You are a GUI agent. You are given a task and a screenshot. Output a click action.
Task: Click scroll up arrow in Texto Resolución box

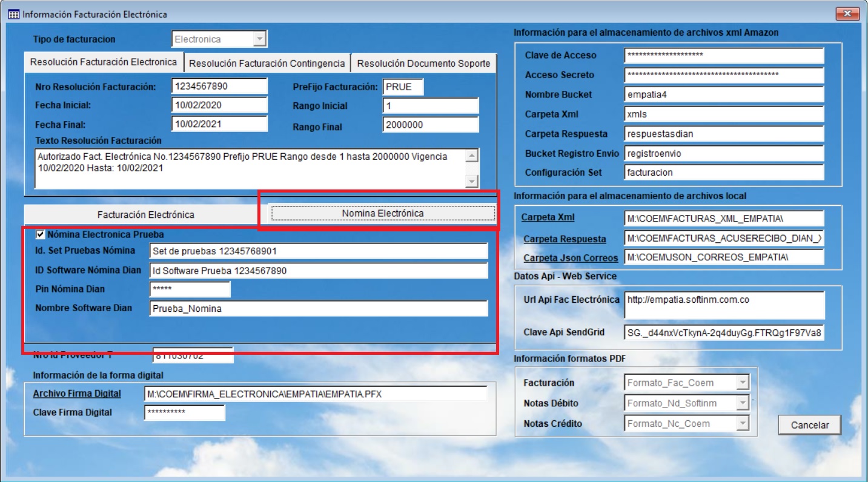coord(472,156)
